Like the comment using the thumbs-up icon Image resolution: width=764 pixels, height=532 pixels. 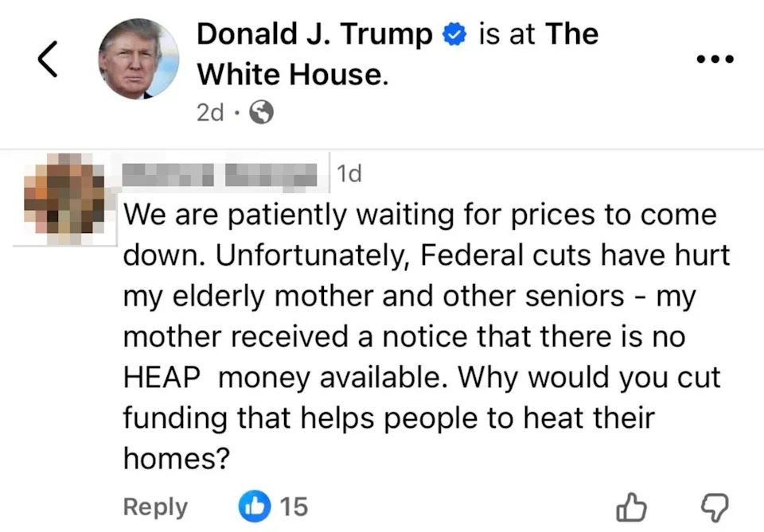(x=632, y=507)
